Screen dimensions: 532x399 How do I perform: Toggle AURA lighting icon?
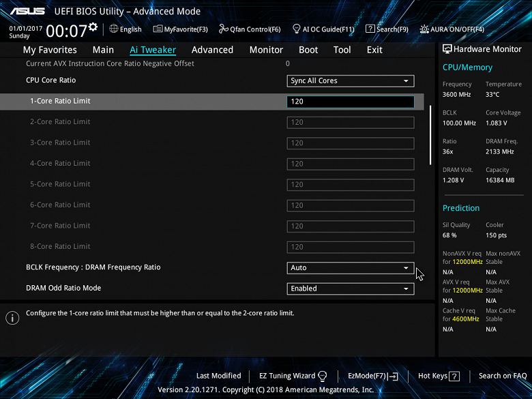(x=424, y=29)
